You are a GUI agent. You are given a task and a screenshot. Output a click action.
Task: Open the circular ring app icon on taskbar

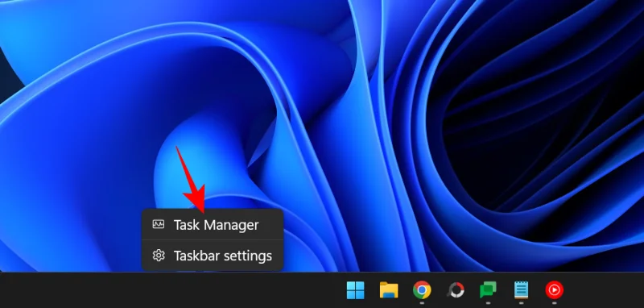click(455, 290)
